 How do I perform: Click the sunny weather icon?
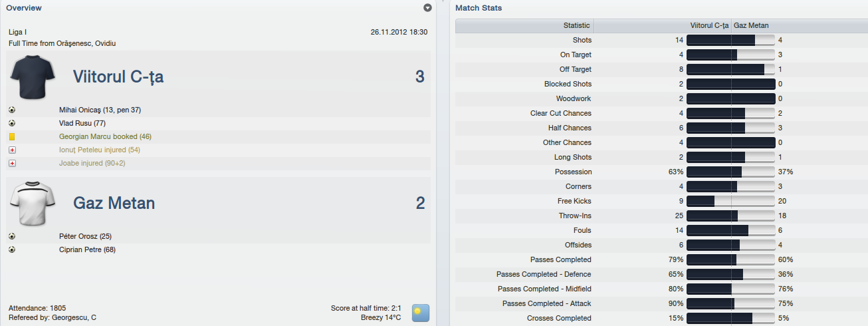420,313
